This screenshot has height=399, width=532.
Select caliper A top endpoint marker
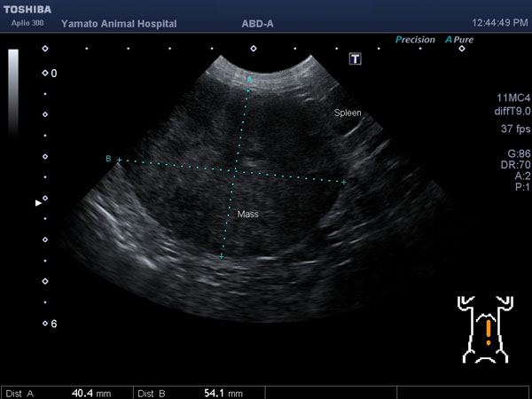pos(250,80)
